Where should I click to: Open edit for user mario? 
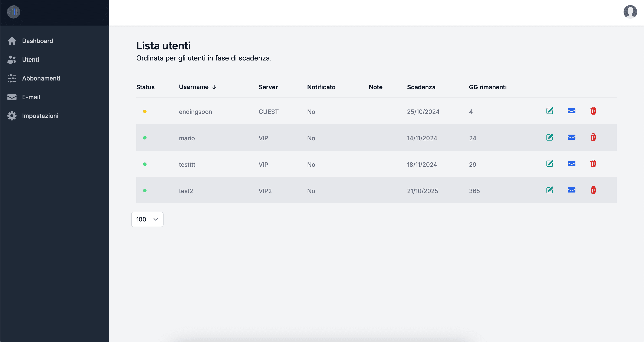click(549, 137)
